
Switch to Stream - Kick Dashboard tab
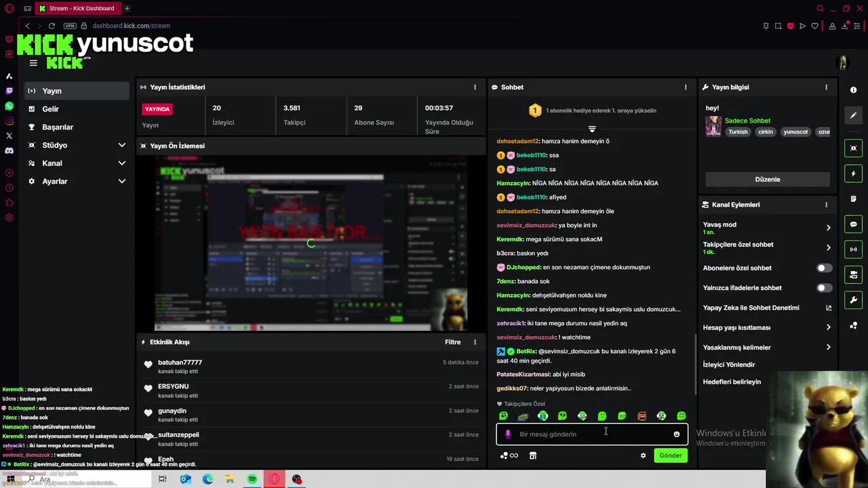[77, 9]
